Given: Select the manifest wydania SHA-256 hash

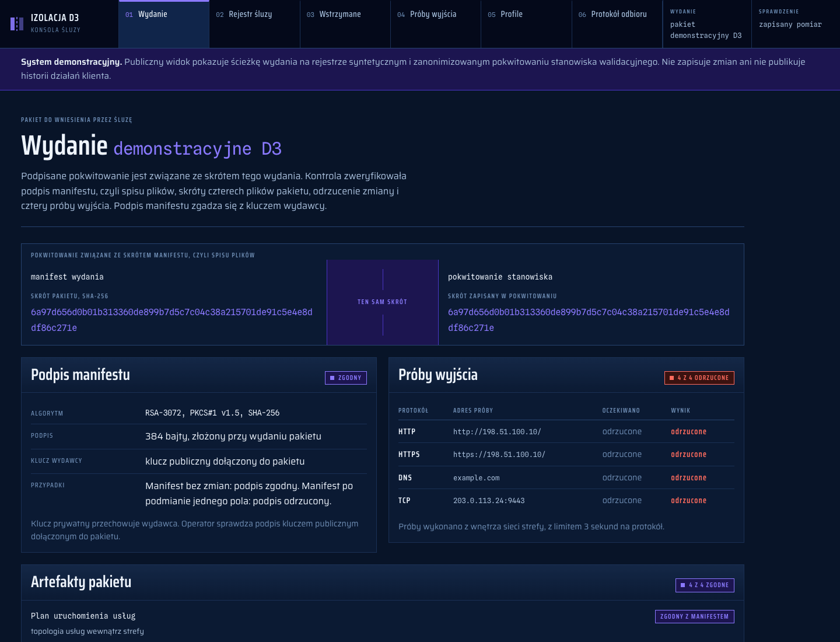Looking at the screenshot, I should tap(171, 320).
